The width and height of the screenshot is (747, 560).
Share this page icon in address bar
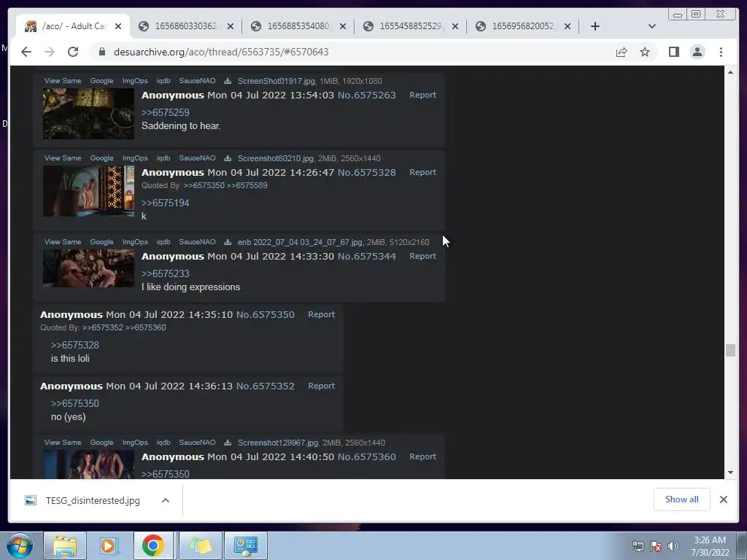622,52
